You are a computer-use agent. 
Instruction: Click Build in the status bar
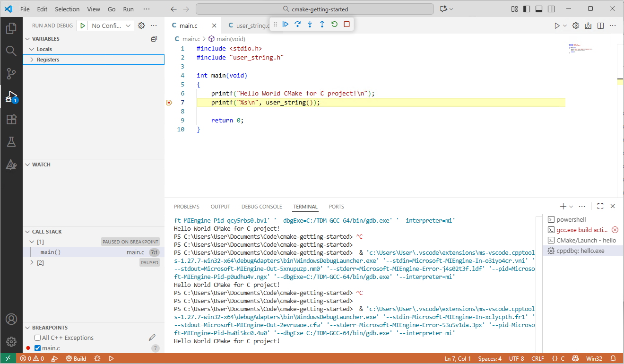point(76,359)
